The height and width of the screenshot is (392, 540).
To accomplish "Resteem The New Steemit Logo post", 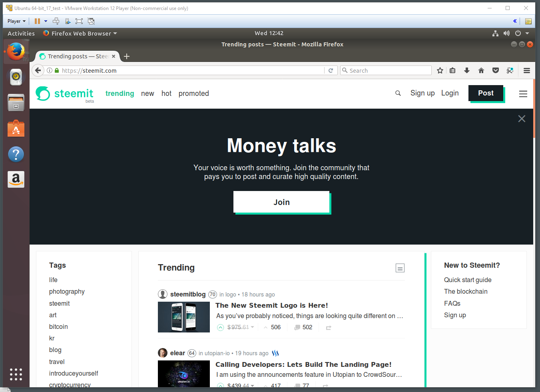I will (329, 328).
